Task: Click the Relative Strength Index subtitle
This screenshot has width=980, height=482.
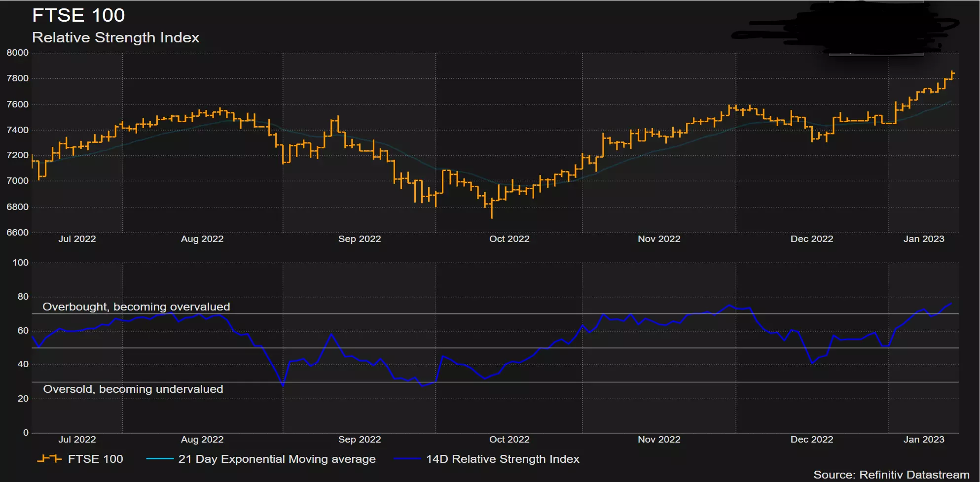Action: pyautogui.click(x=115, y=37)
